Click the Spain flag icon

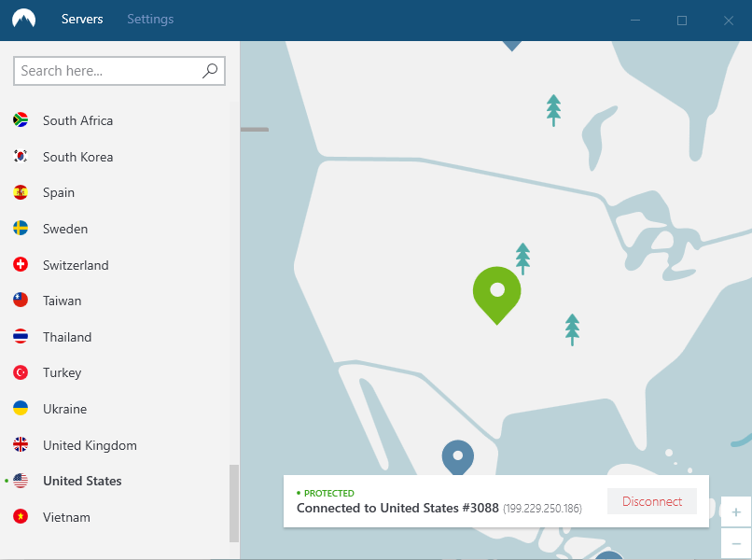coord(21,192)
